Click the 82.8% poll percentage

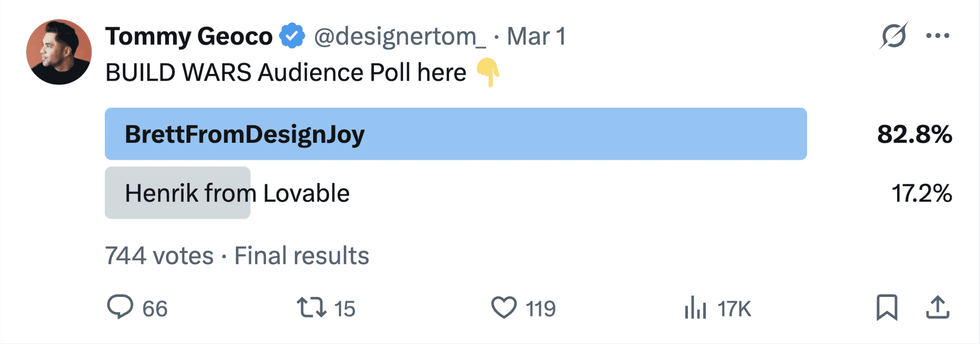coord(914,134)
